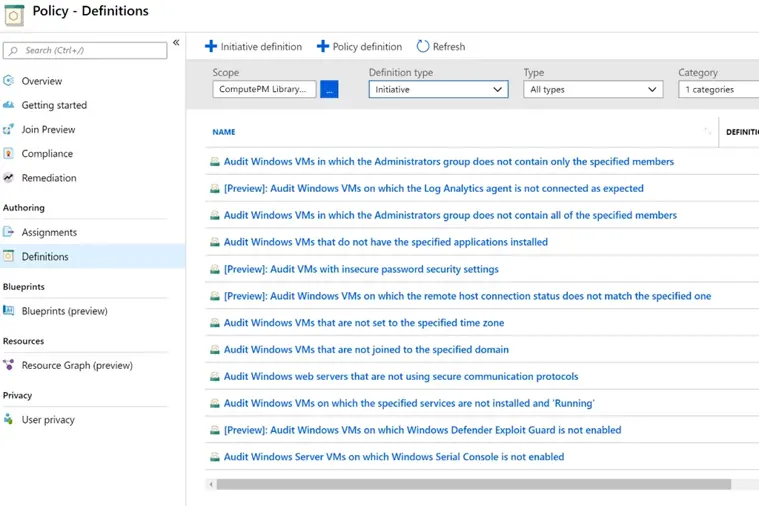This screenshot has height=506, width=759.
Task: Open specified applications installed initiative
Action: coord(386,242)
